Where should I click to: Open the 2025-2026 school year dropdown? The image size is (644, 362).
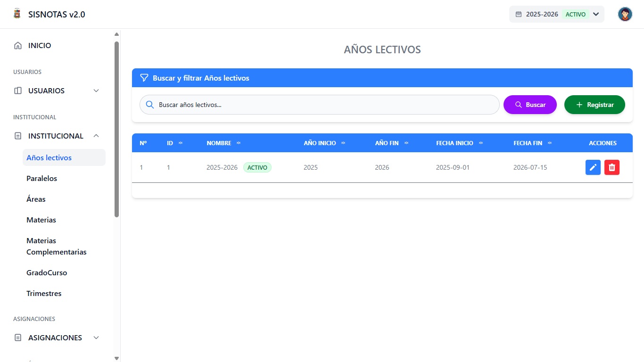coord(557,14)
